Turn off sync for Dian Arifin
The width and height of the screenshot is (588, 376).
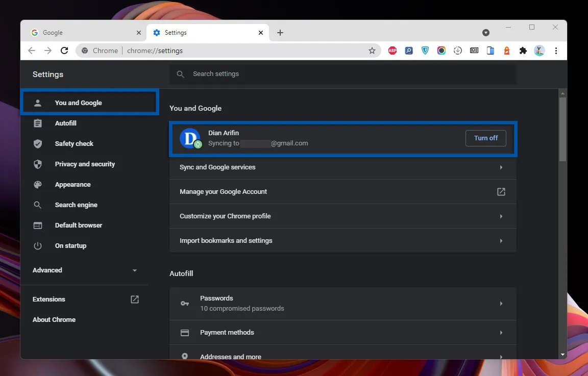tap(485, 138)
